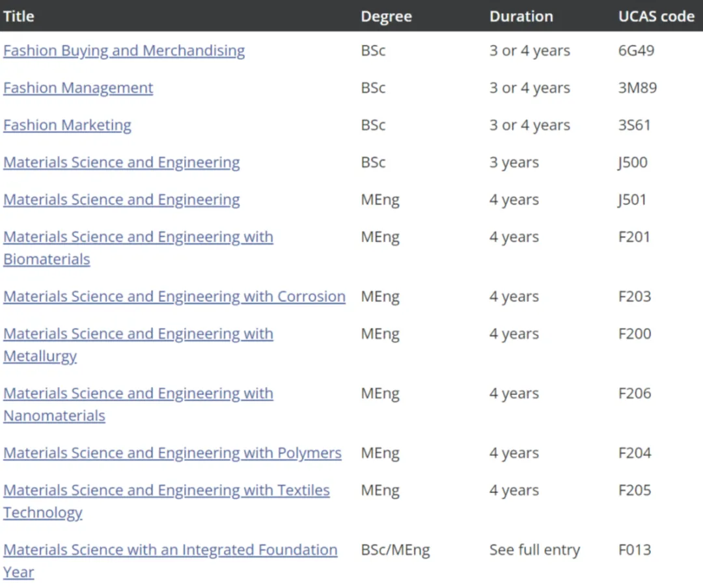Select the BSc/MEng degree cell

(x=395, y=550)
